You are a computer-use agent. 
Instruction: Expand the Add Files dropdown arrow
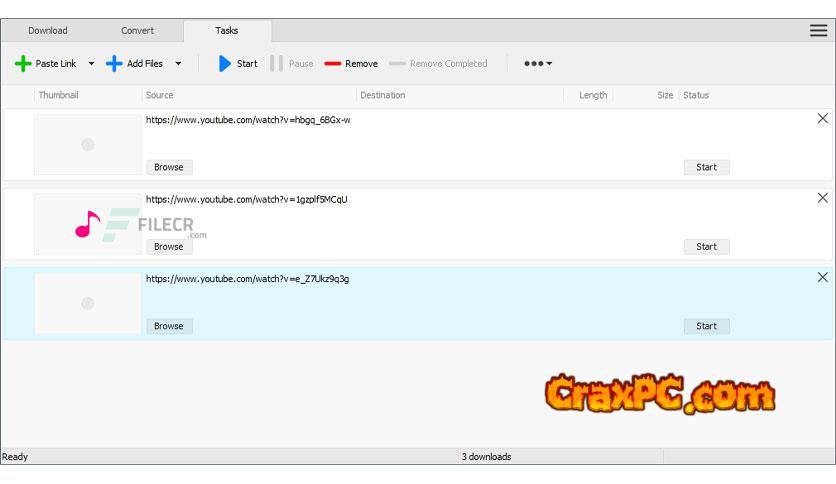click(178, 64)
